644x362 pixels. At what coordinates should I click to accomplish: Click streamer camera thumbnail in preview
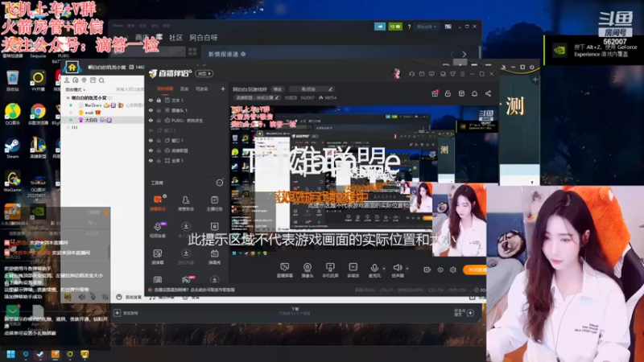459,220
